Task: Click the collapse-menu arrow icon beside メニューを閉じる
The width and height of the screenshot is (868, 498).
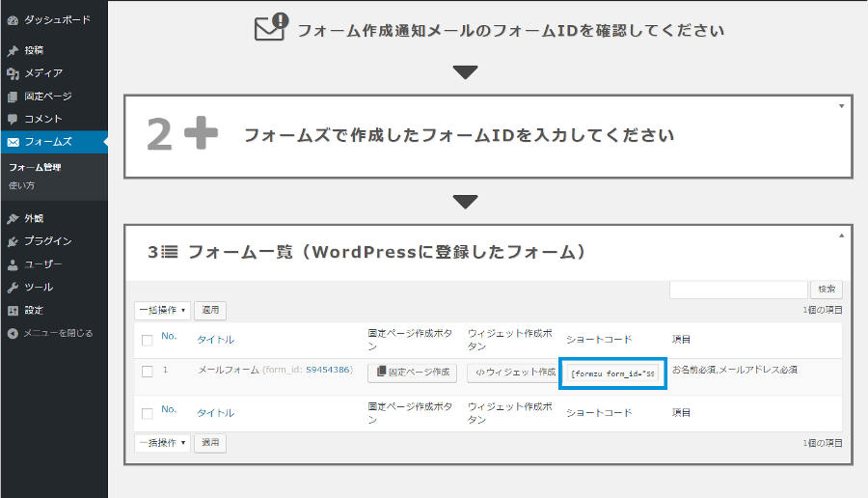Action: point(13,334)
